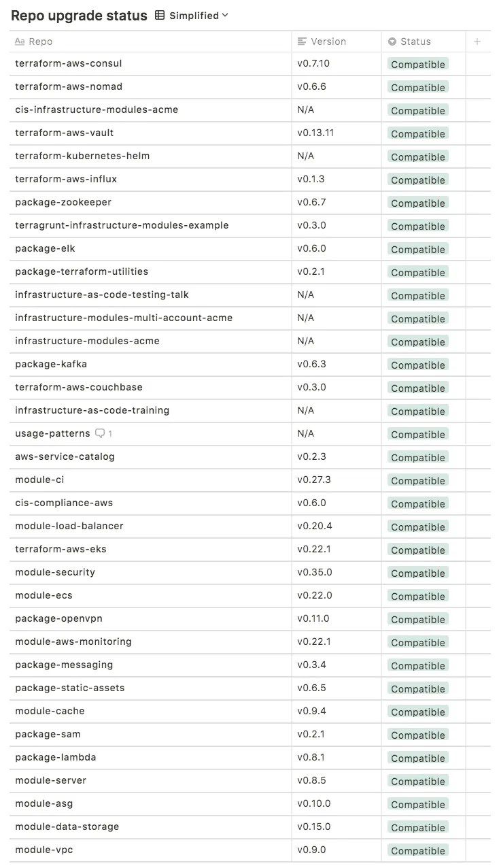
Task: Click version v0.13.11 cell
Action: click(315, 133)
